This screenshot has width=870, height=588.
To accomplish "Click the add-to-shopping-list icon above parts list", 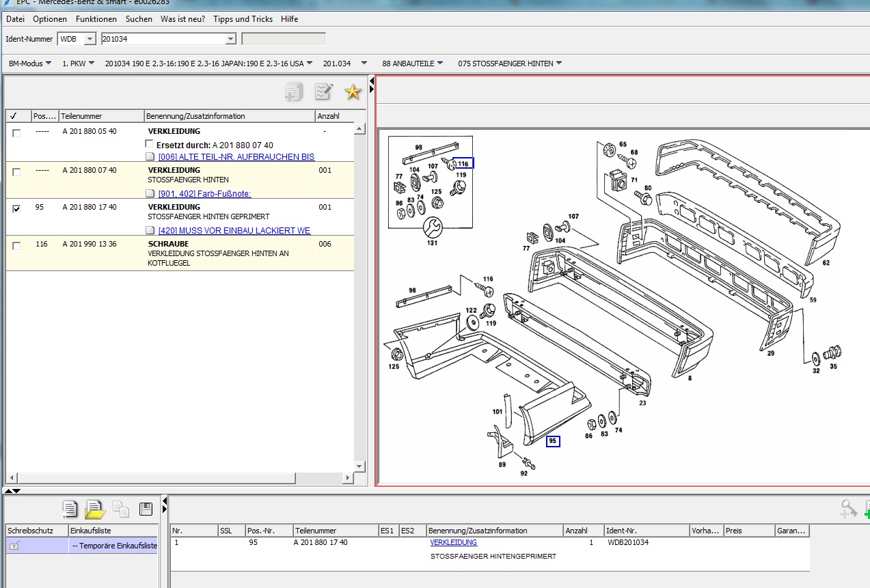I will [x=295, y=92].
